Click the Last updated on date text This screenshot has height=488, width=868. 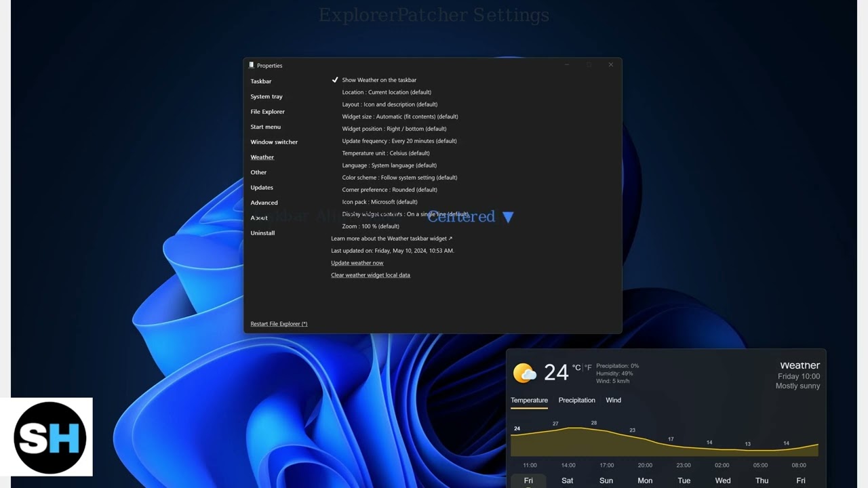coord(393,251)
